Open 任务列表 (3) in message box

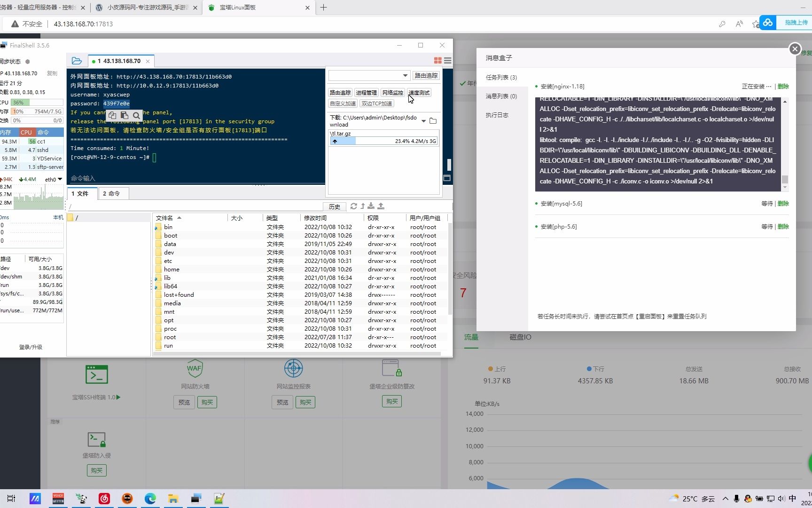click(501, 77)
